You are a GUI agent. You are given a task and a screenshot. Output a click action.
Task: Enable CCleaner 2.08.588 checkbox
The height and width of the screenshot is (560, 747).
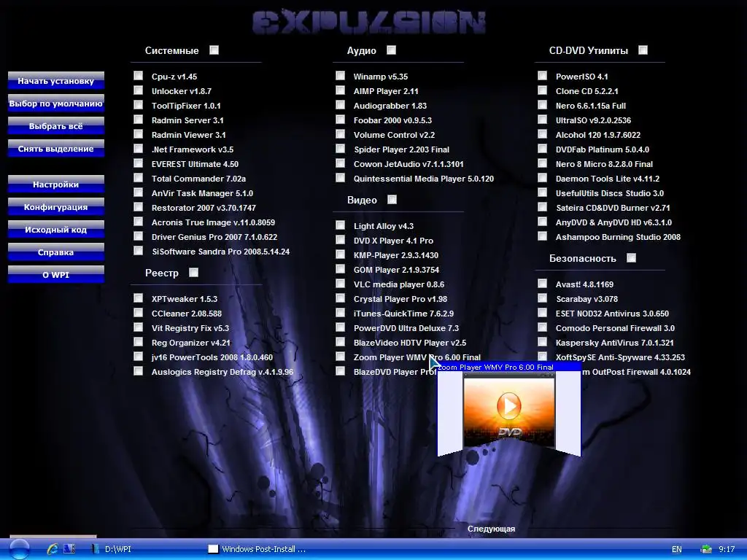click(138, 312)
